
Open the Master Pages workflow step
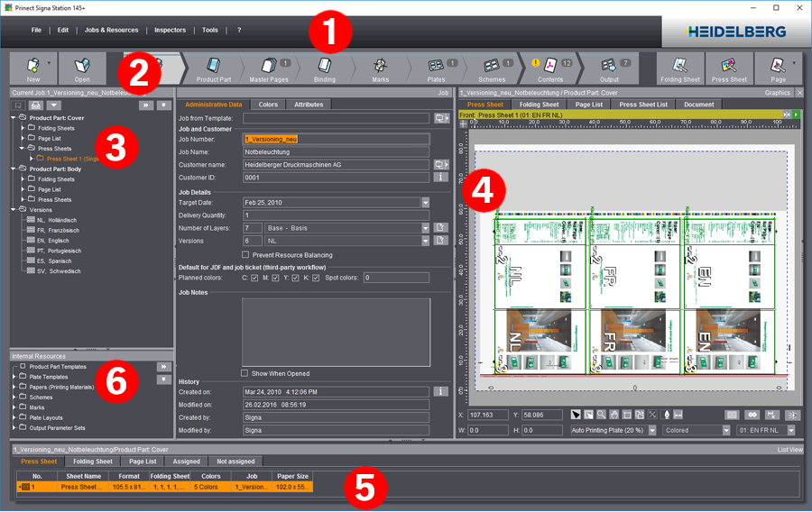click(x=270, y=66)
